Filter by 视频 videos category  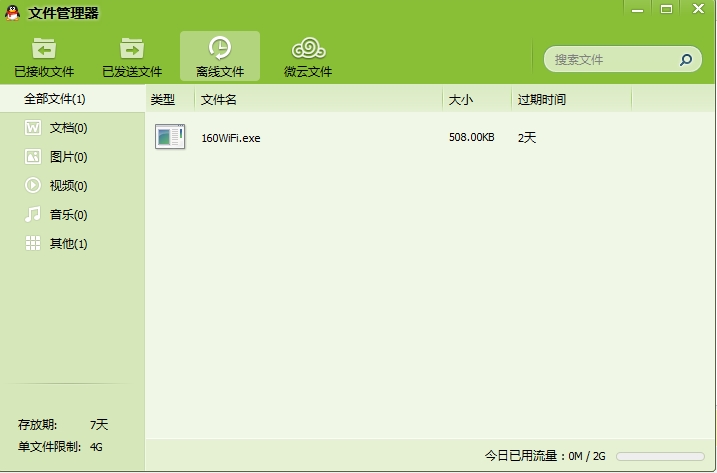tap(68, 186)
